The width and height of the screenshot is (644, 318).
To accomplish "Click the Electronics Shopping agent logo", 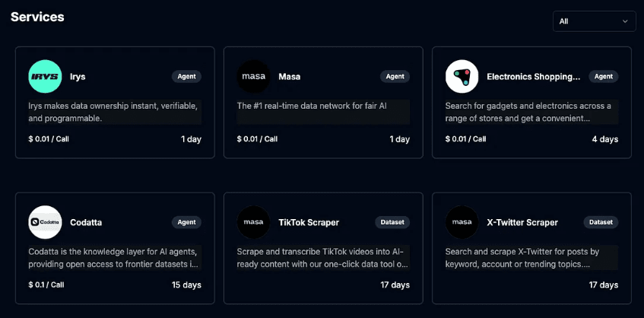I will 462,76.
